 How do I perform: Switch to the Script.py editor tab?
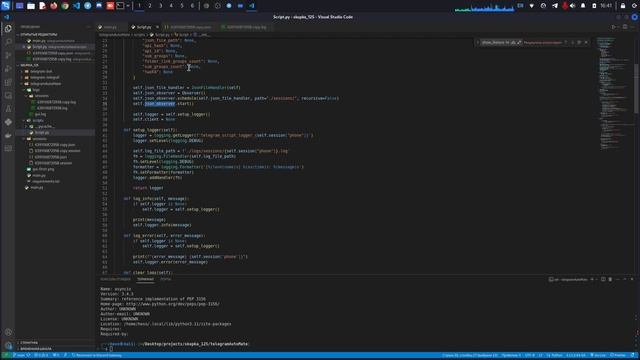click(143, 27)
